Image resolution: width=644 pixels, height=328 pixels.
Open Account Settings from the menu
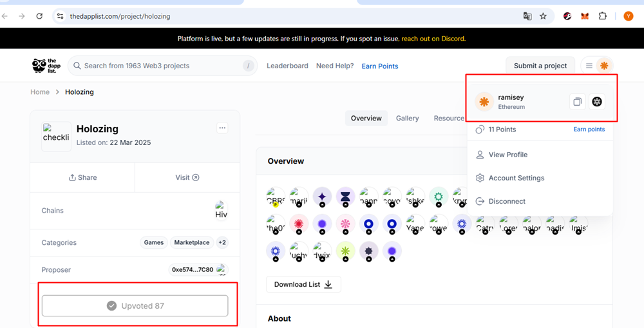pos(516,178)
